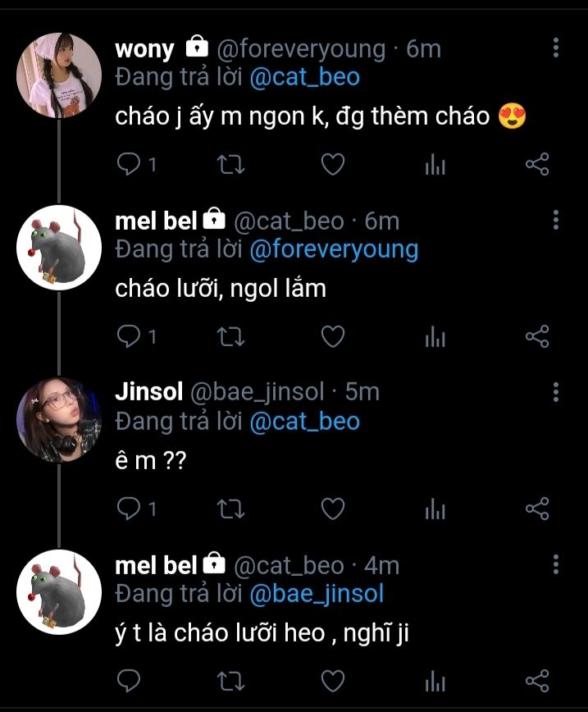The height and width of the screenshot is (712, 588).
Task: Open more options for wony's tweet
Action: tap(556, 48)
